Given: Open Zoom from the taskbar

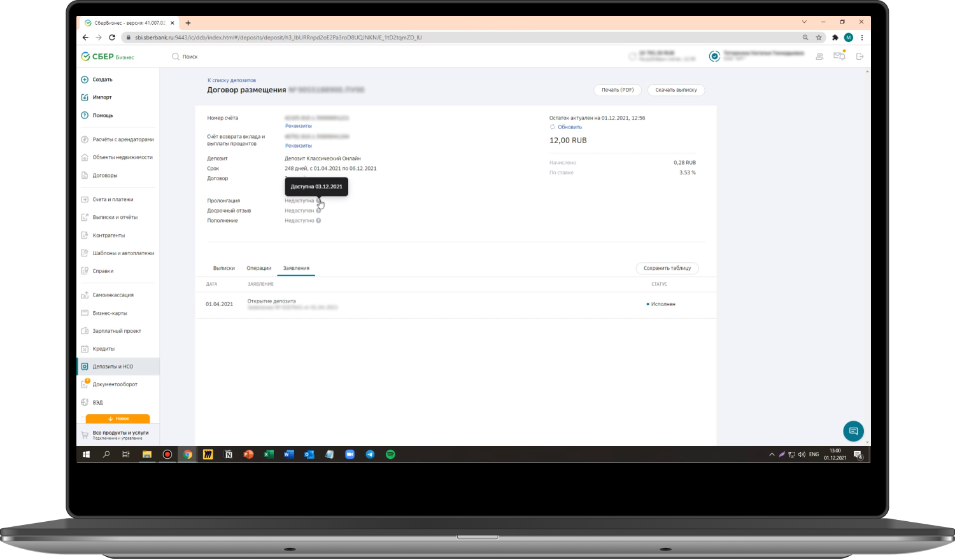Looking at the screenshot, I should (x=350, y=454).
